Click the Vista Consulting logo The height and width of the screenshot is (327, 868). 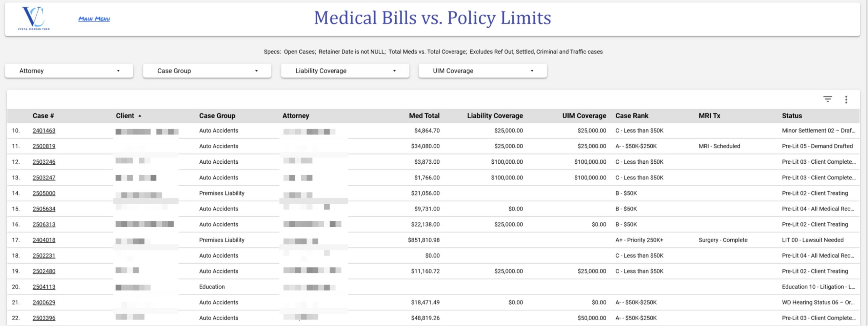tap(34, 18)
